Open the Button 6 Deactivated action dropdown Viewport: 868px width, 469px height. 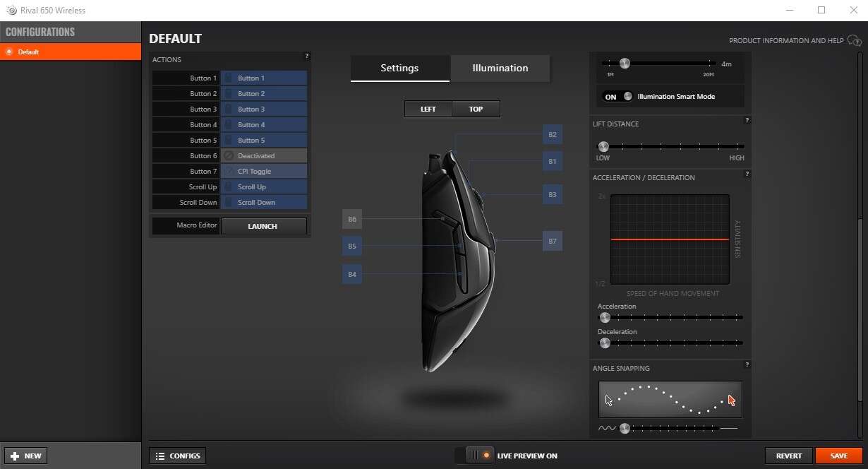(x=264, y=156)
